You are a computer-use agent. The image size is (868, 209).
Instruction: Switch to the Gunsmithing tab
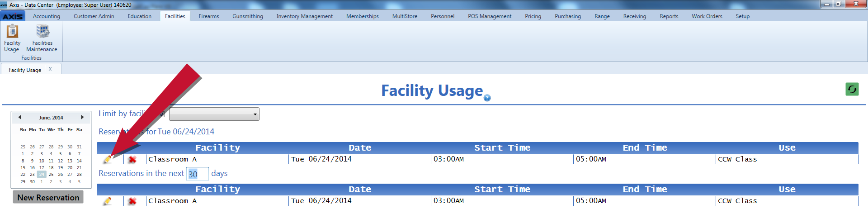tap(248, 16)
